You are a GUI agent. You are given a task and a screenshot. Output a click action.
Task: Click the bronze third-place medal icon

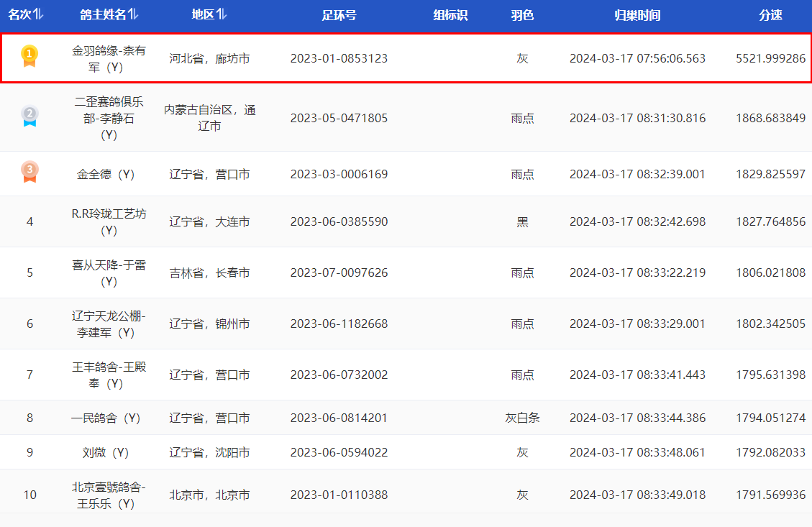coord(29,172)
